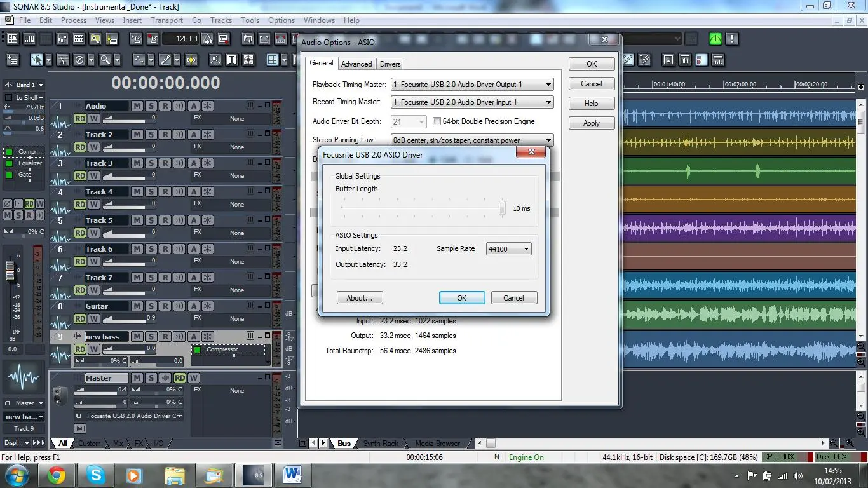Solo the Guitar track
This screenshot has width=868, height=488.
[151, 306]
